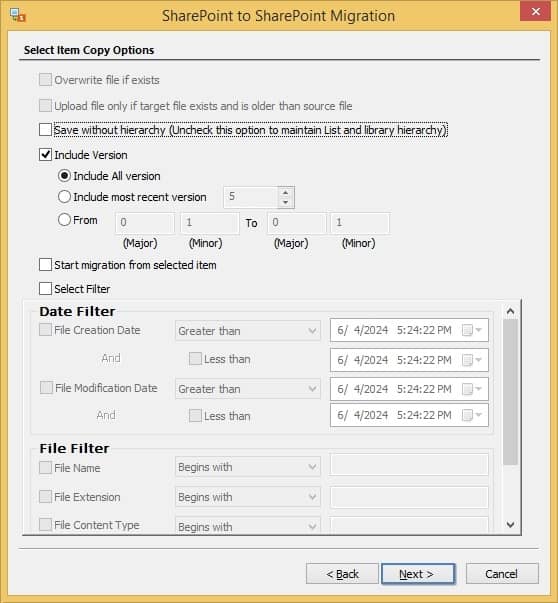558x603 pixels.
Task: Check the File Creation Date filter
Action: tap(45, 330)
